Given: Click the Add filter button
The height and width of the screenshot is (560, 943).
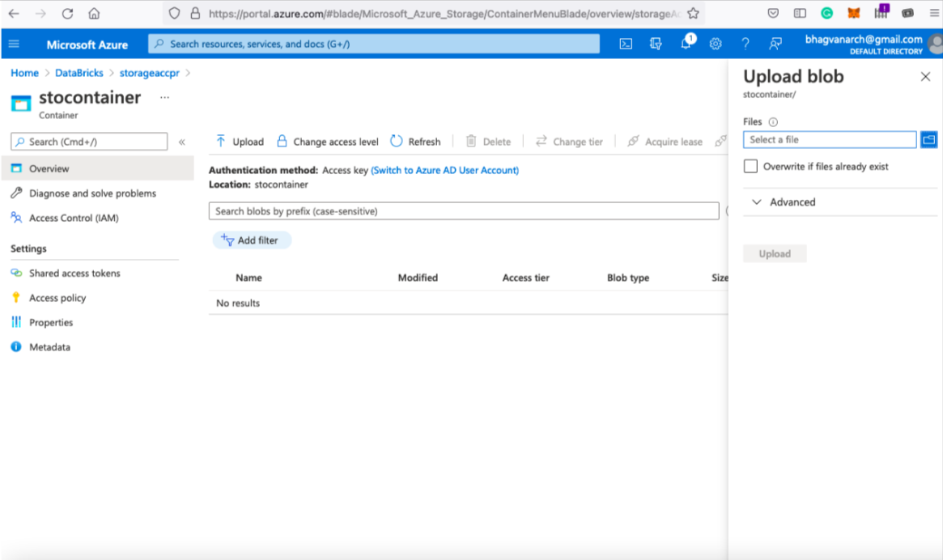Looking at the screenshot, I should [x=252, y=240].
